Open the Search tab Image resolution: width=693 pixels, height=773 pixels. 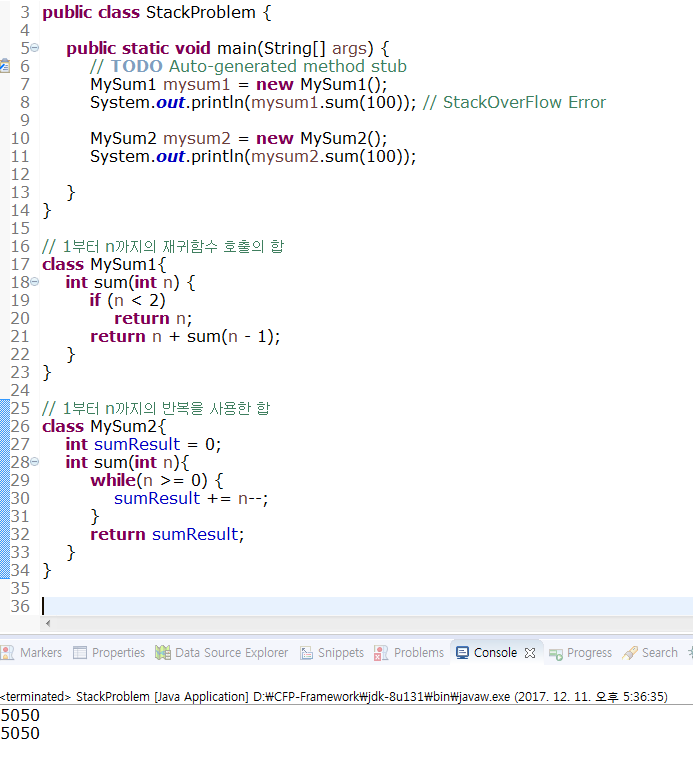pyautogui.click(x=659, y=653)
